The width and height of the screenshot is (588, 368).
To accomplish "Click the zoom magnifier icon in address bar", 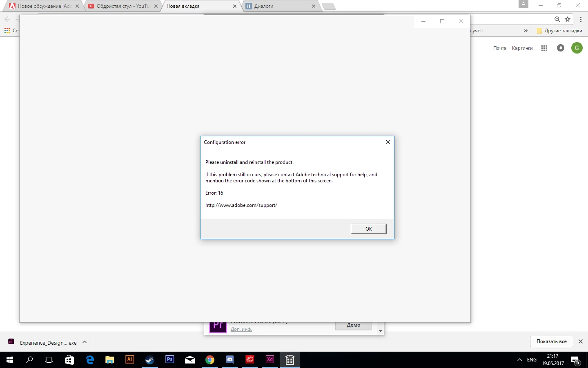I will point(557,19).
